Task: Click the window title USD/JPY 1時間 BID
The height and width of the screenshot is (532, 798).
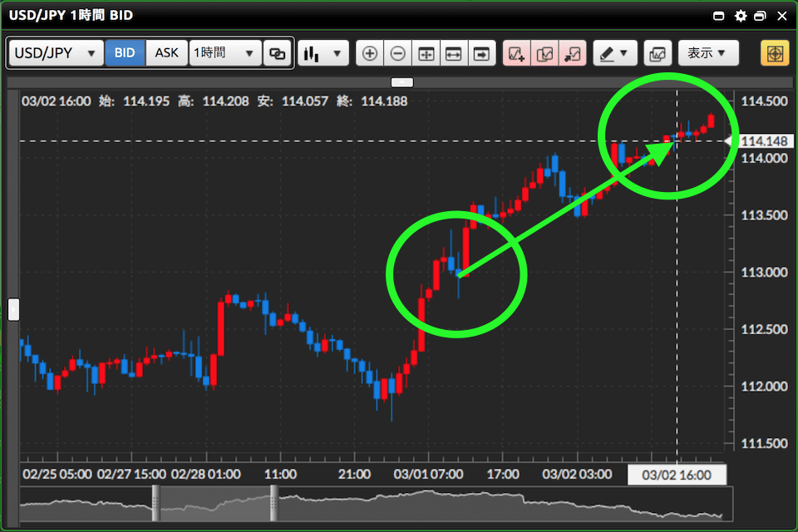Action: (71, 15)
